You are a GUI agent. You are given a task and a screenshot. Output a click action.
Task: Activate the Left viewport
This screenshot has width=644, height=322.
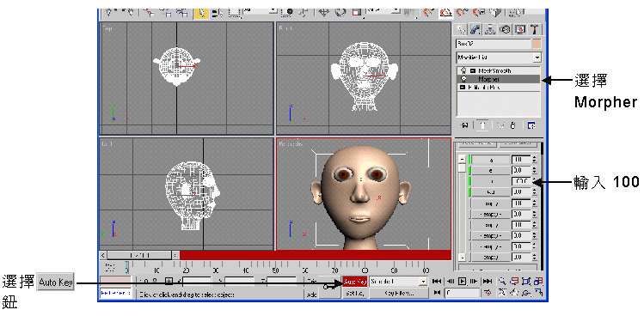pyautogui.click(x=187, y=193)
